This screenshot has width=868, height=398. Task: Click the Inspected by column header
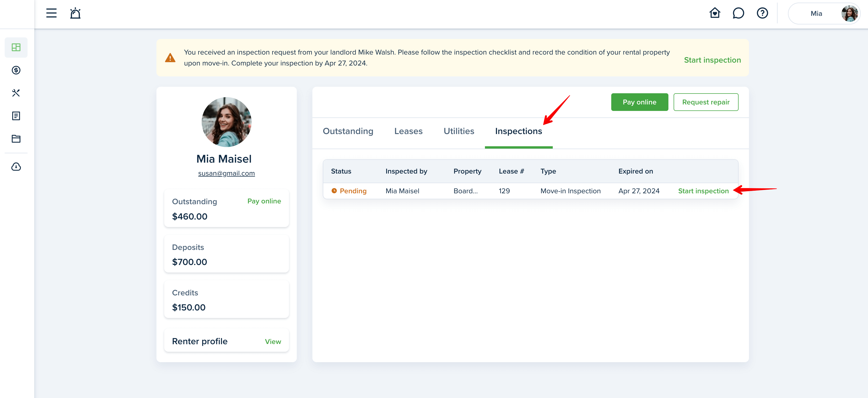click(406, 171)
